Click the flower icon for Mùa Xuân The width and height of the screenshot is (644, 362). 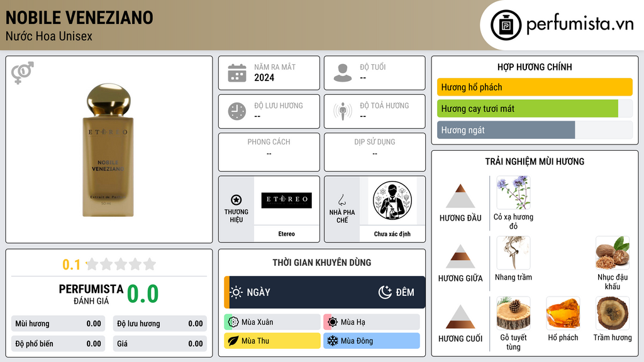233,322
